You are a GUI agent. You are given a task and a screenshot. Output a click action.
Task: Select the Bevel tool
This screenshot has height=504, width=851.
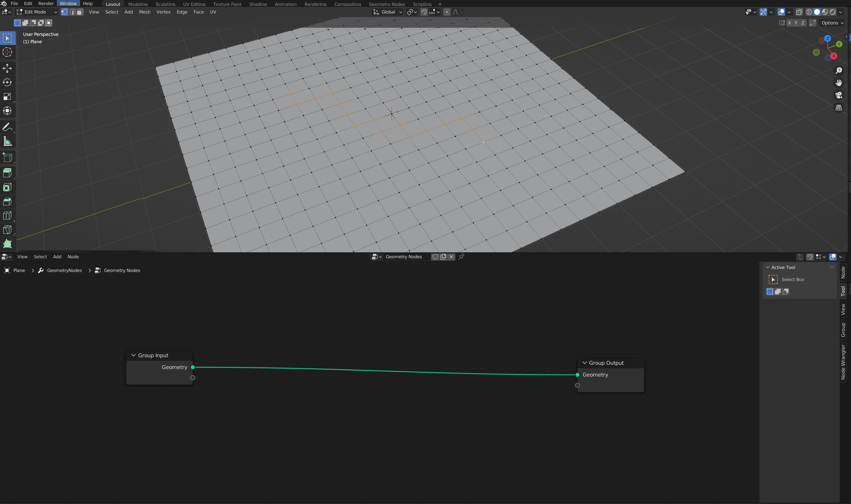[x=7, y=201]
